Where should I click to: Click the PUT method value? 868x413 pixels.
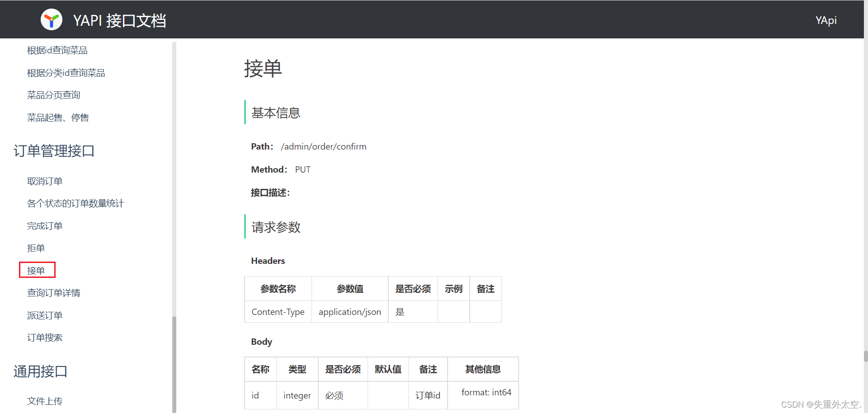303,169
